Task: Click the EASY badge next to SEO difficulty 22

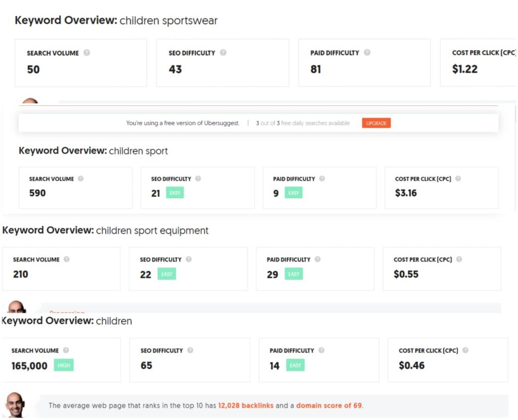Action: [167, 274]
